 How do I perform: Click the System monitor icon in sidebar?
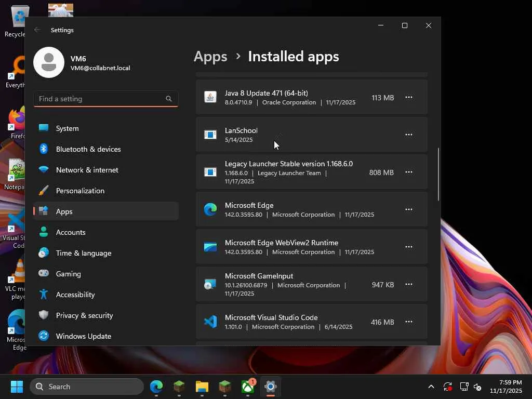point(44,128)
